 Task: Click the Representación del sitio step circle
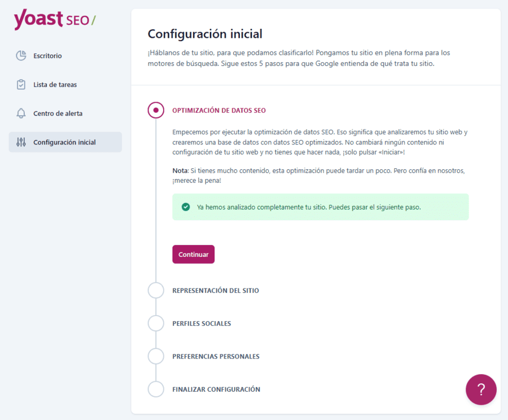156,290
